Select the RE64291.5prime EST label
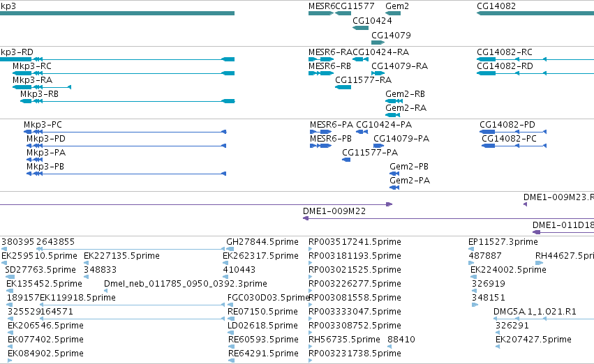The image size is (594, 364). 263,354
